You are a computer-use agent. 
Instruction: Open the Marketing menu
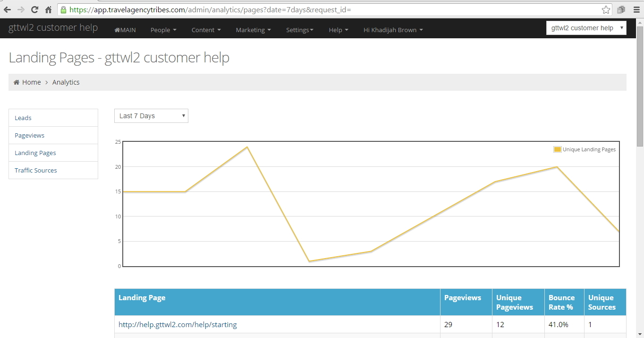253,30
